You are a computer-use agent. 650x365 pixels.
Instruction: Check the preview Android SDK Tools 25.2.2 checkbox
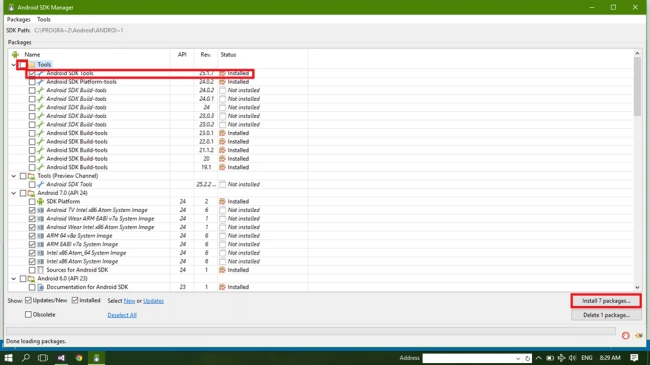[32, 184]
